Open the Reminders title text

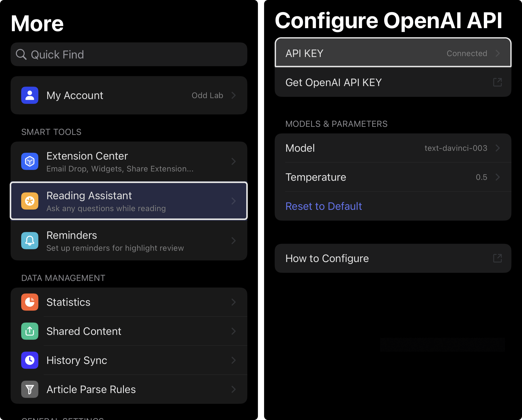click(72, 235)
